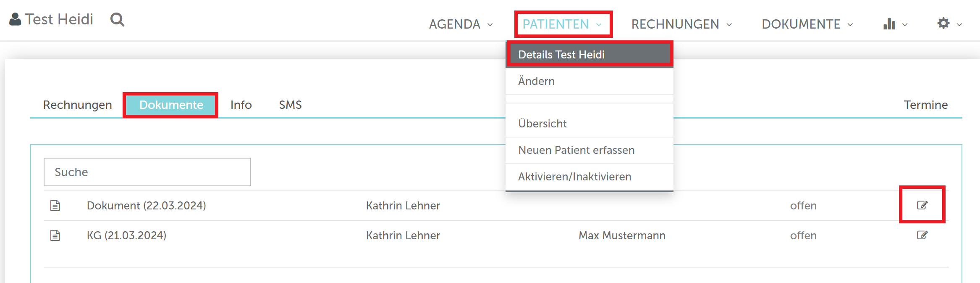Switch to the Info tab
Image resolution: width=980 pixels, height=283 pixels.
tap(241, 105)
